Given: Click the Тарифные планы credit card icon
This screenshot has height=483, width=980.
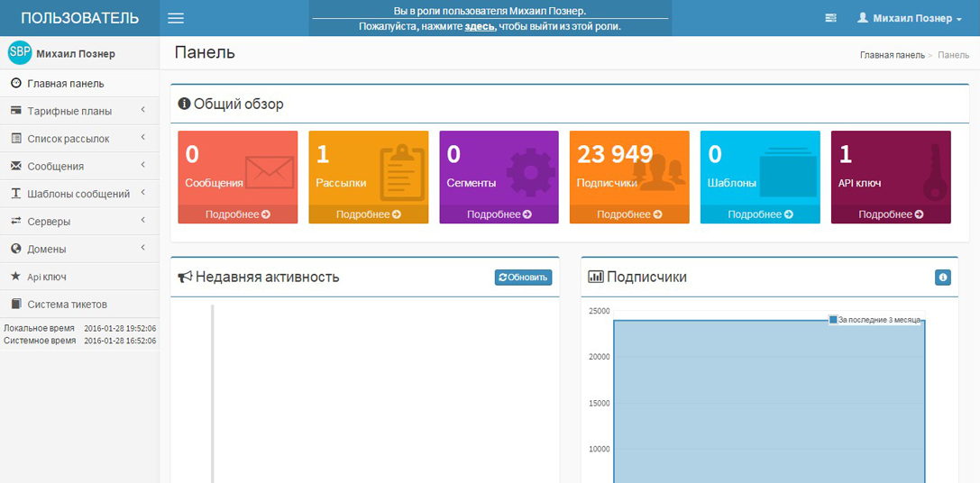Looking at the screenshot, I should pyautogui.click(x=16, y=111).
